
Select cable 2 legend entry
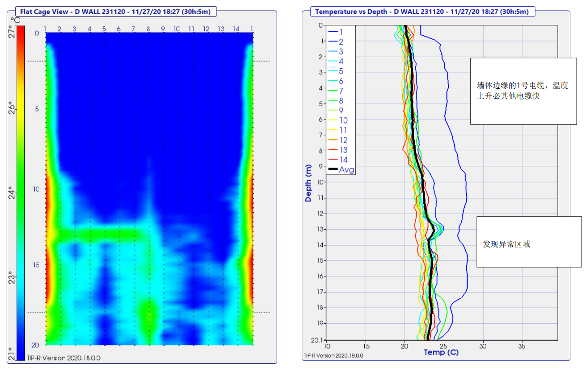point(341,41)
